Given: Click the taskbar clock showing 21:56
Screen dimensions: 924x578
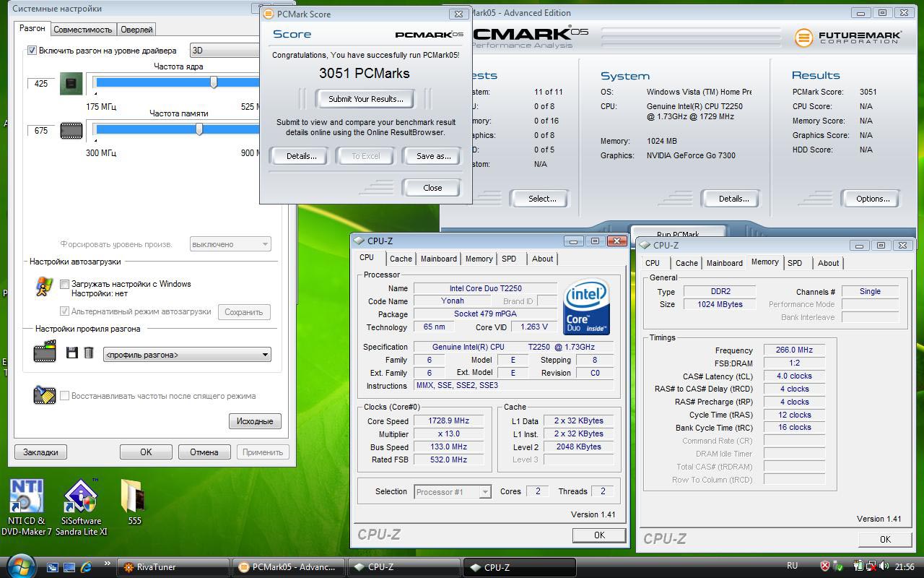Looking at the screenshot, I should click(x=904, y=567).
